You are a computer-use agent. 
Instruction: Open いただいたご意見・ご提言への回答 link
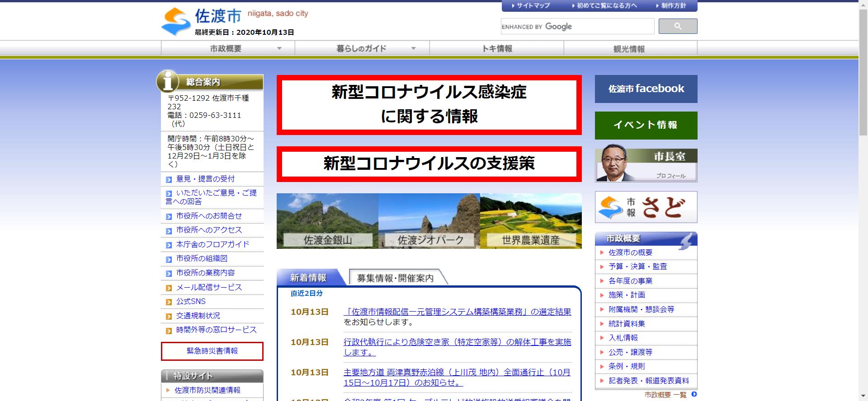tap(211, 197)
